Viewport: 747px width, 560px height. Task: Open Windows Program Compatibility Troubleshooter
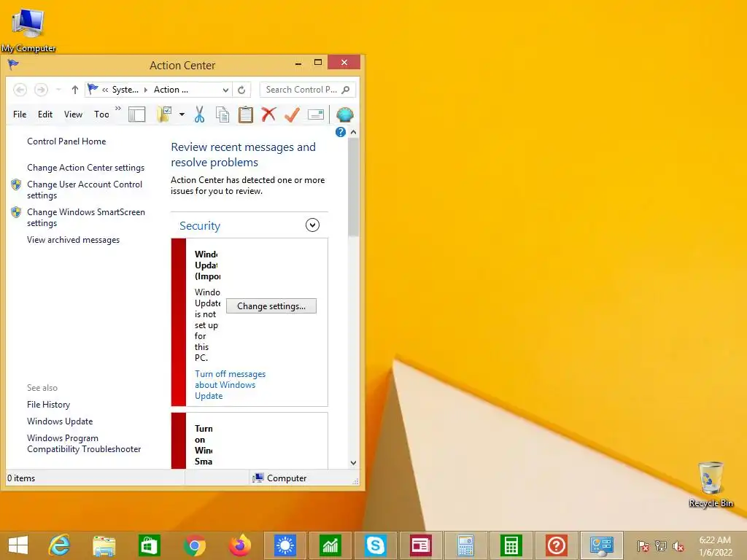(x=84, y=443)
